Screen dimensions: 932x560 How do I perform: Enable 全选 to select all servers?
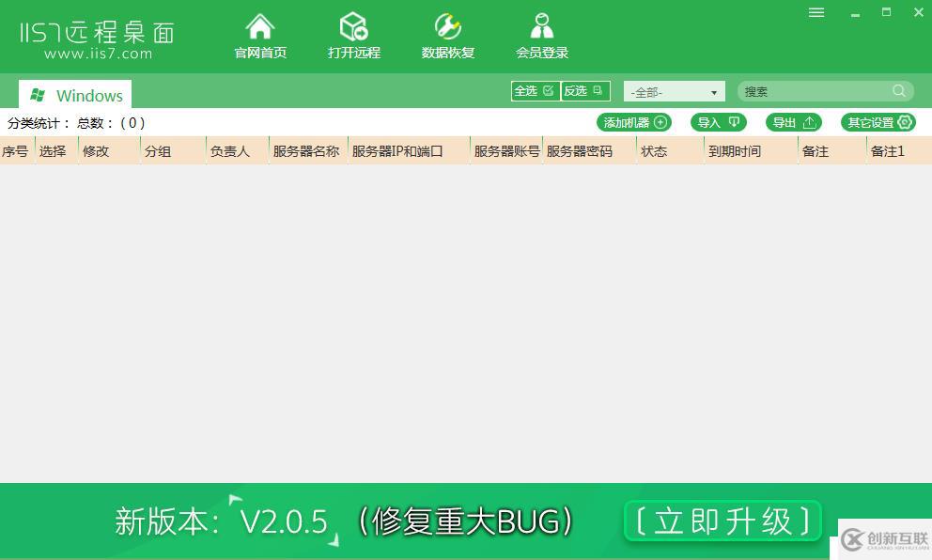[x=534, y=91]
